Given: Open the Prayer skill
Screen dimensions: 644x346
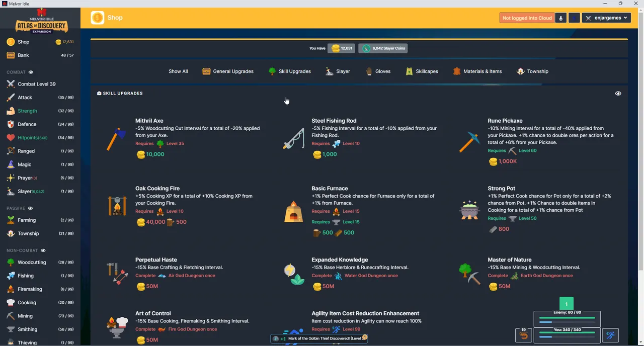Looking at the screenshot, I should [x=40, y=178].
